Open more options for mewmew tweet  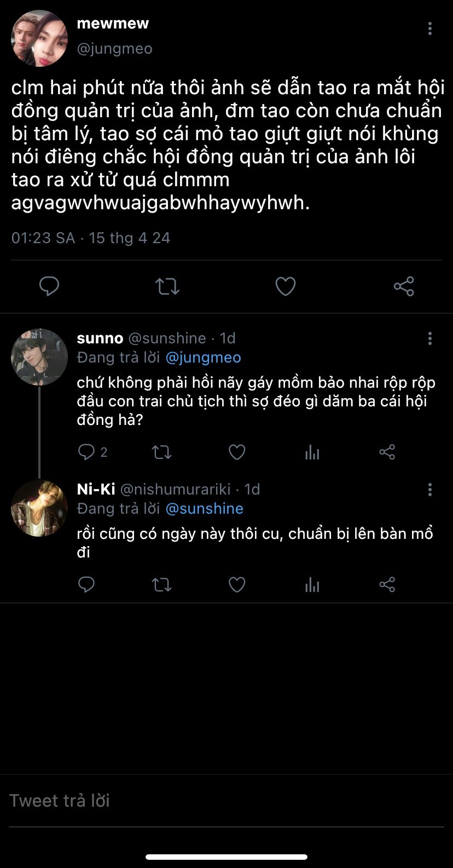coord(430,28)
